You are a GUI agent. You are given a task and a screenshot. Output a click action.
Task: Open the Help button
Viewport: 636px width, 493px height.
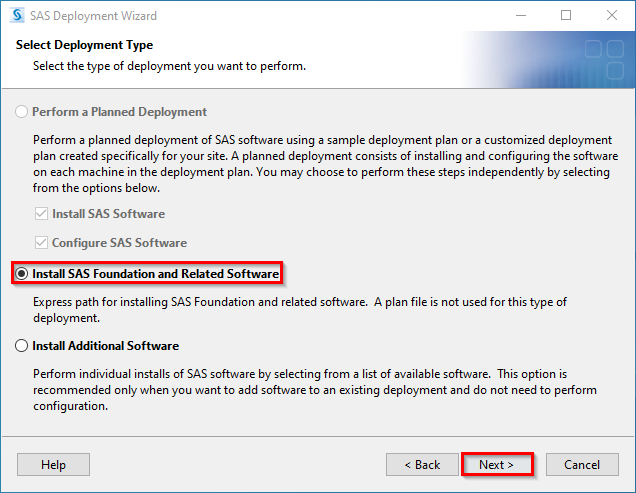53,465
